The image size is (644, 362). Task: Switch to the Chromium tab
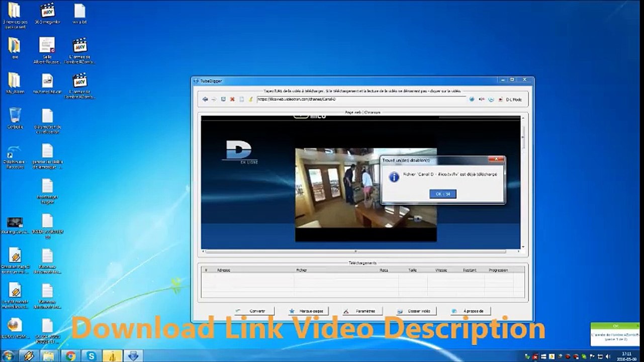point(374,113)
